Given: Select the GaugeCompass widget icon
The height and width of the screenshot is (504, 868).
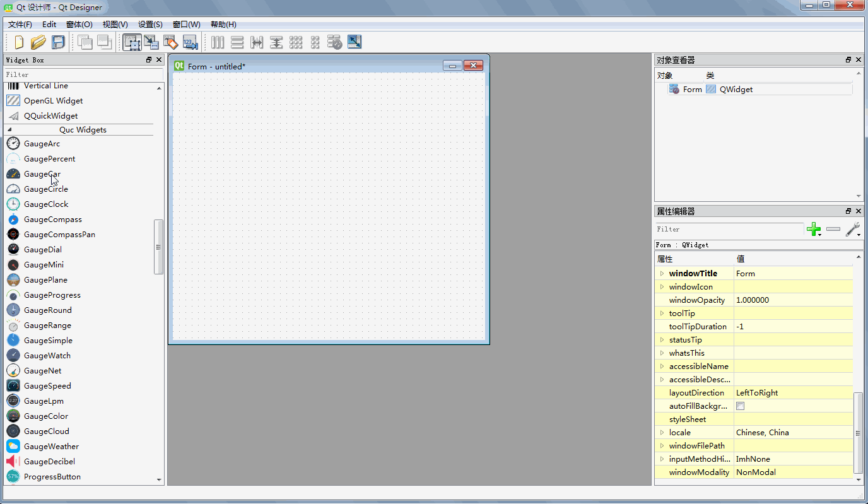Looking at the screenshot, I should (13, 220).
